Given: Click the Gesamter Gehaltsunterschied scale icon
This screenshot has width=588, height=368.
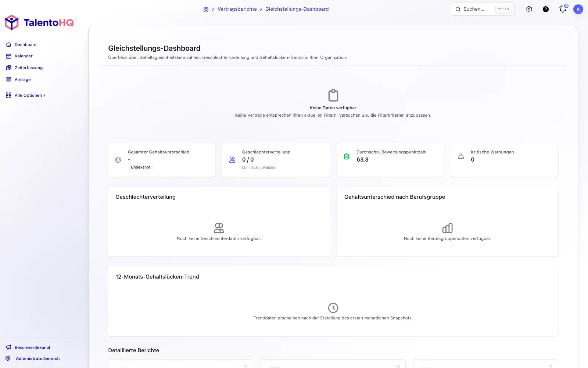Looking at the screenshot, I should click(118, 160).
